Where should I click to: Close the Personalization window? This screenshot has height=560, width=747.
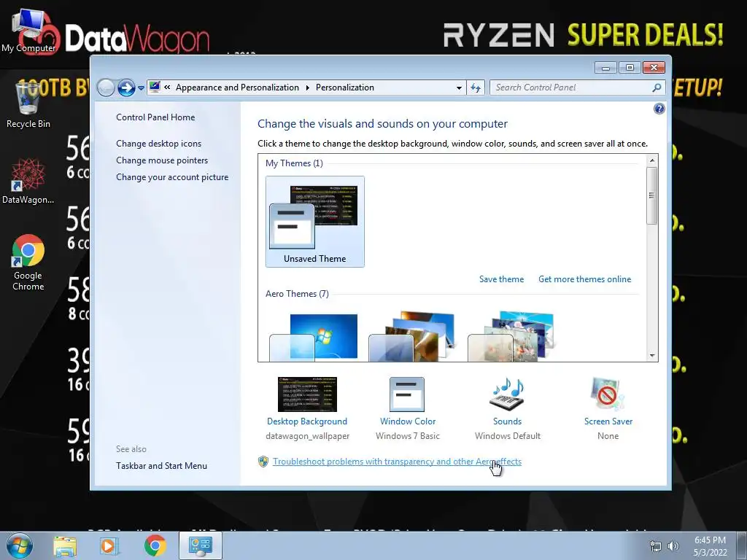654,68
